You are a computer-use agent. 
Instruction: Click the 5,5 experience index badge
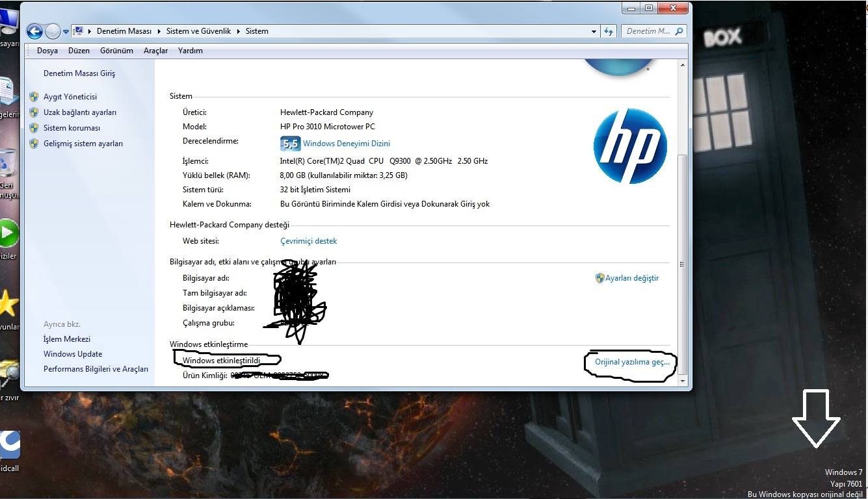290,144
